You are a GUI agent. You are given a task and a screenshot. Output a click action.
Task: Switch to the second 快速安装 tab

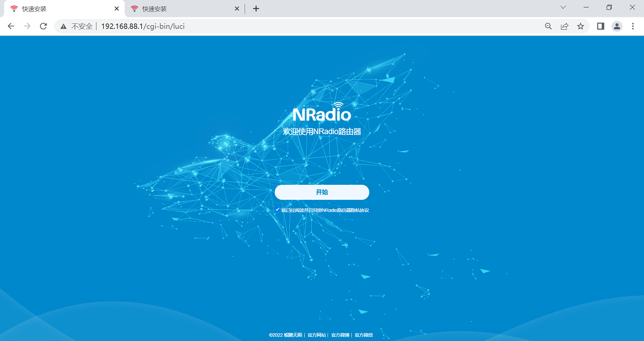[x=184, y=8]
